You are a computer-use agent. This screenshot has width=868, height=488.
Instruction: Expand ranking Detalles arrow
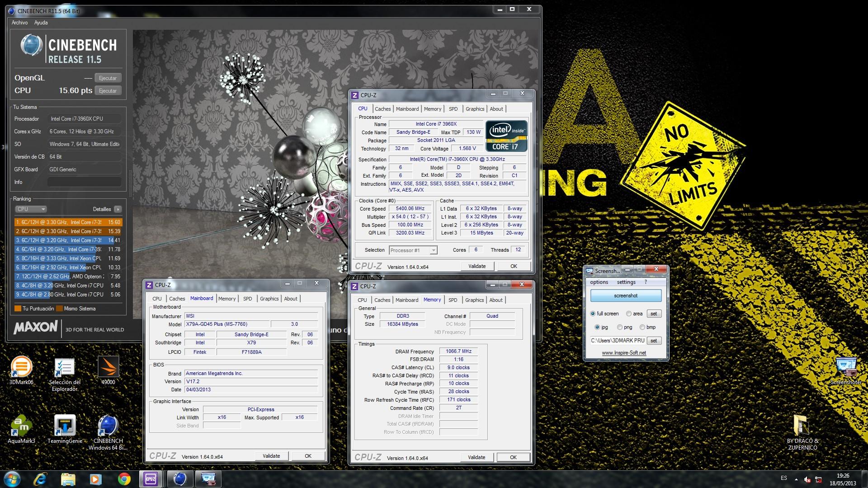coord(118,209)
